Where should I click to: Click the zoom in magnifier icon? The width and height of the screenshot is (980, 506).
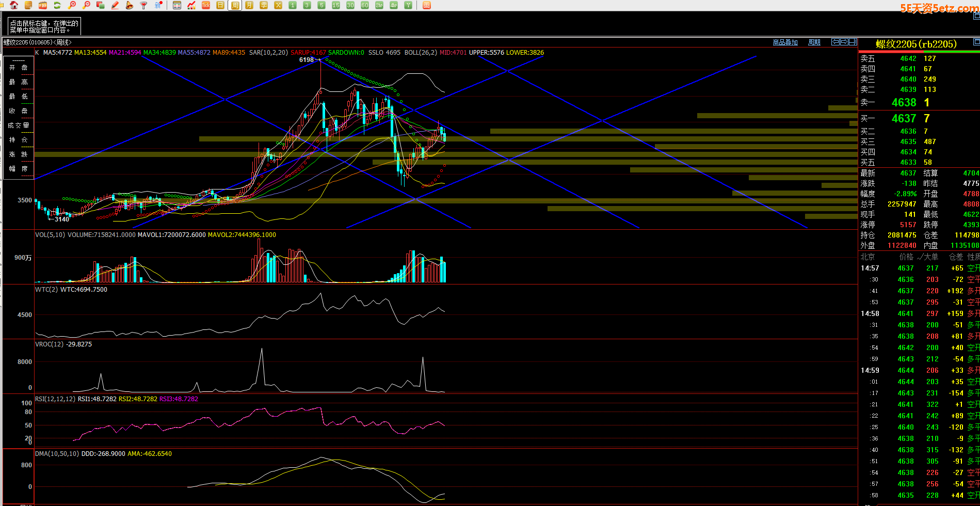click(72, 5)
